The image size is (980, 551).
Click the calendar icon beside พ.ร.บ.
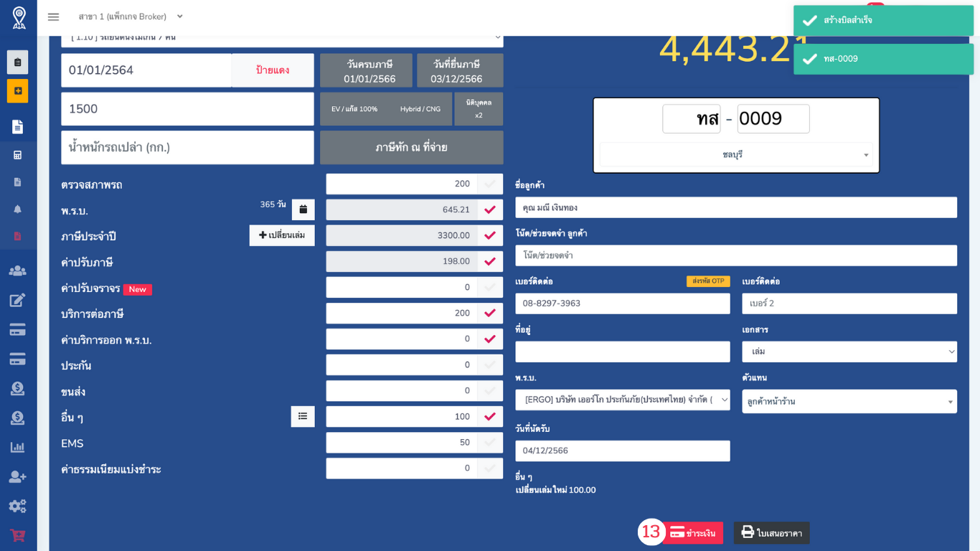coord(303,209)
